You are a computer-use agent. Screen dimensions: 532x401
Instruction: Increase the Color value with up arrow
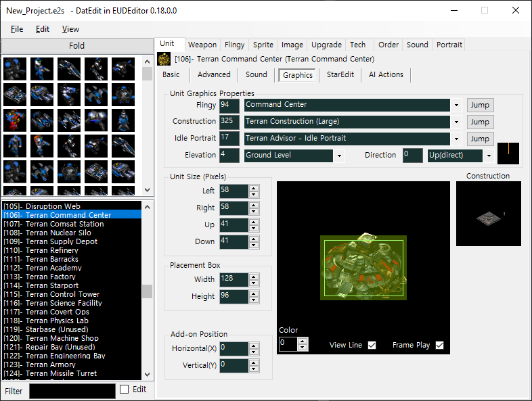[303, 341]
